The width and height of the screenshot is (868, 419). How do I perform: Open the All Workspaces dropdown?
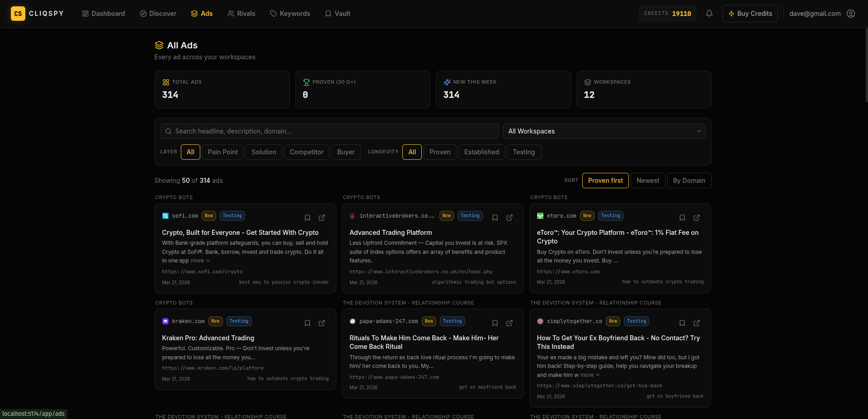pos(604,131)
